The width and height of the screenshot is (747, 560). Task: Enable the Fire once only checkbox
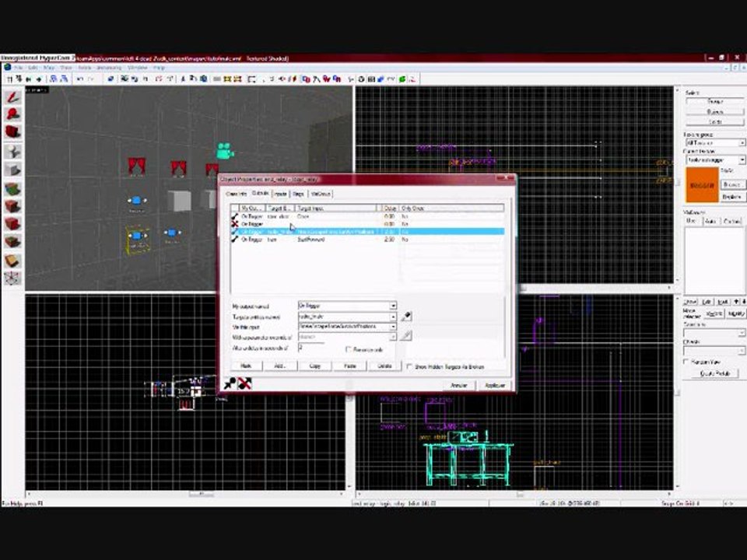click(349, 349)
